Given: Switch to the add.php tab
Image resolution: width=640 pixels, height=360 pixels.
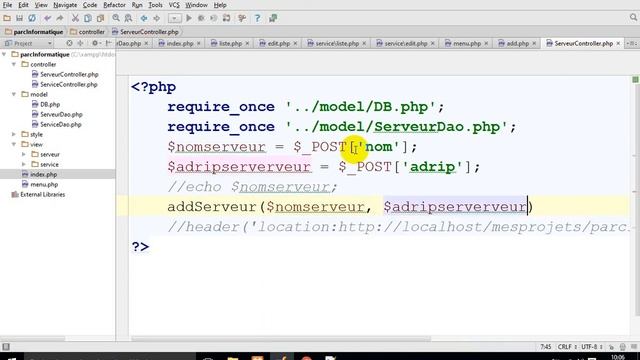Looking at the screenshot, I should (517, 43).
